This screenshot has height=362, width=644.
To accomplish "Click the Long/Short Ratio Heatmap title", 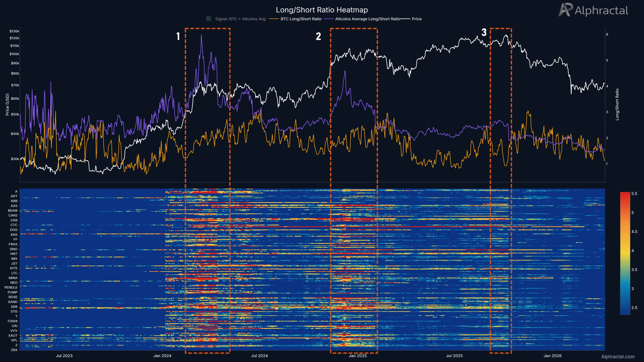I will tap(322, 10).
